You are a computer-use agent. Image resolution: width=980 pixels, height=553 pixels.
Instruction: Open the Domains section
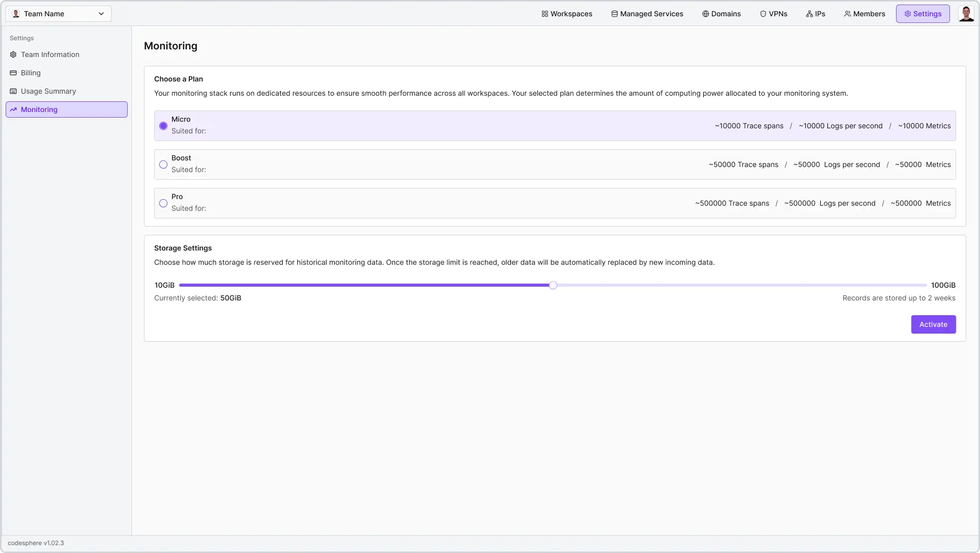(722, 14)
